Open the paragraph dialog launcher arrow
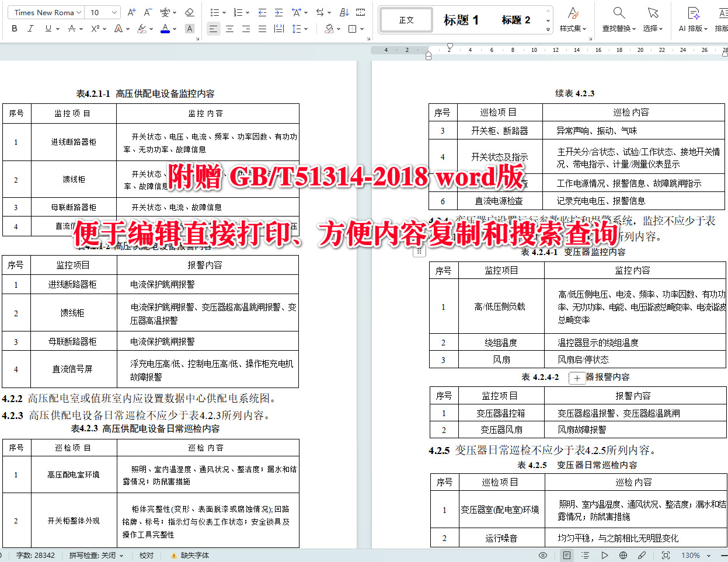This screenshot has height=562, width=728. [369, 39]
